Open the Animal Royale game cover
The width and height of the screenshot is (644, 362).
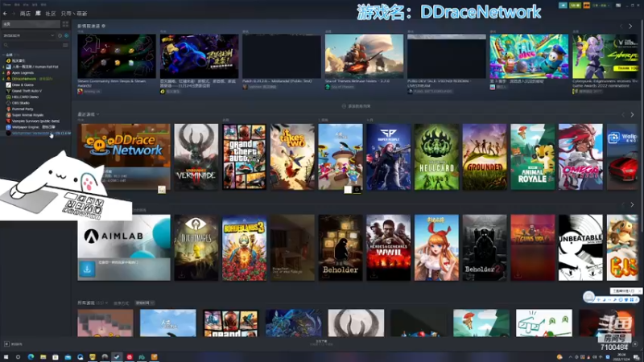pos(533,157)
